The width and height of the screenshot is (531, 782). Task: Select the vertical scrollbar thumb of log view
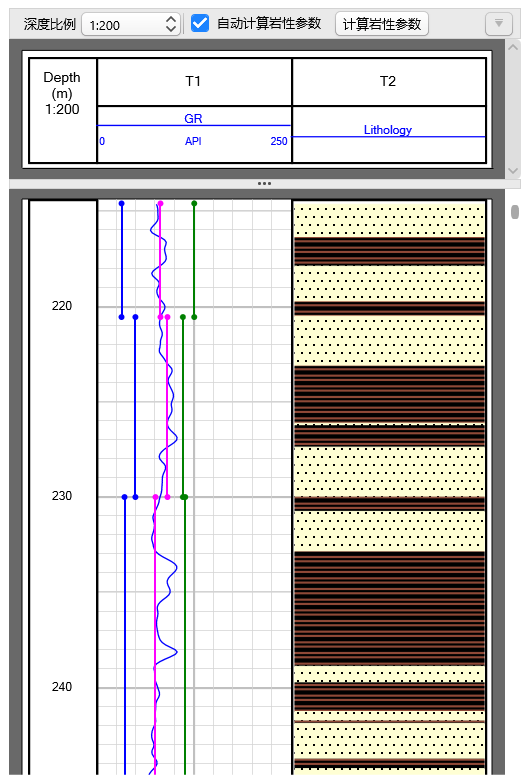(x=515, y=212)
